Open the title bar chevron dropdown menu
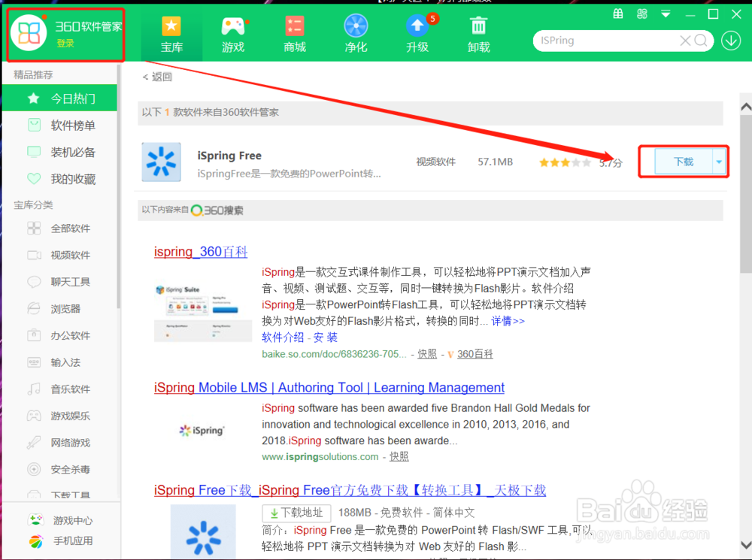Viewport: 752px width, 560px height. [665, 14]
